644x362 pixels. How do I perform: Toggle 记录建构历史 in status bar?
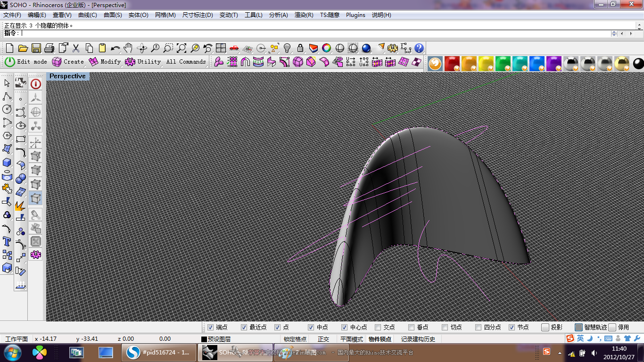(418, 339)
